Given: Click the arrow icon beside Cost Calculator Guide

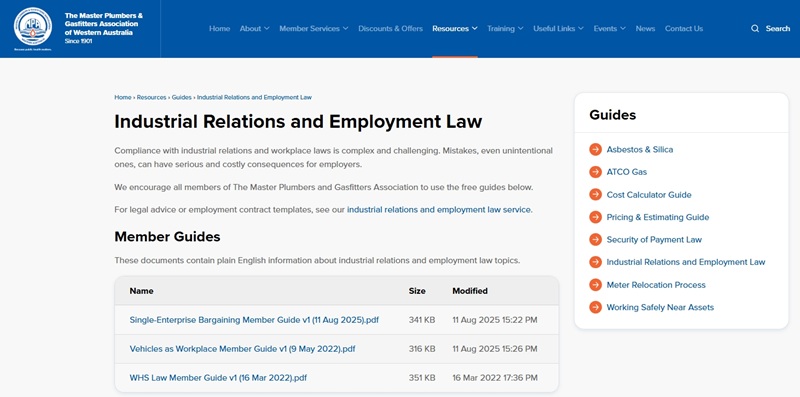Looking at the screenshot, I should click(595, 194).
